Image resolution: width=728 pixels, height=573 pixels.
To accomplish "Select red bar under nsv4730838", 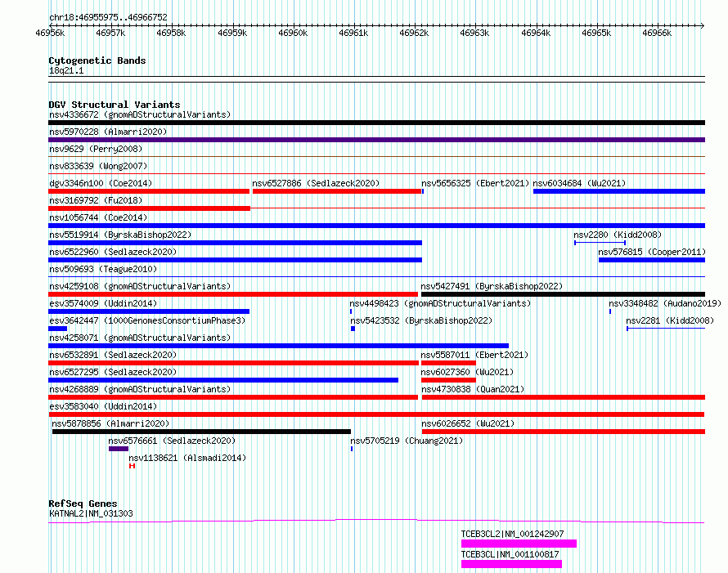I will point(564,397).
